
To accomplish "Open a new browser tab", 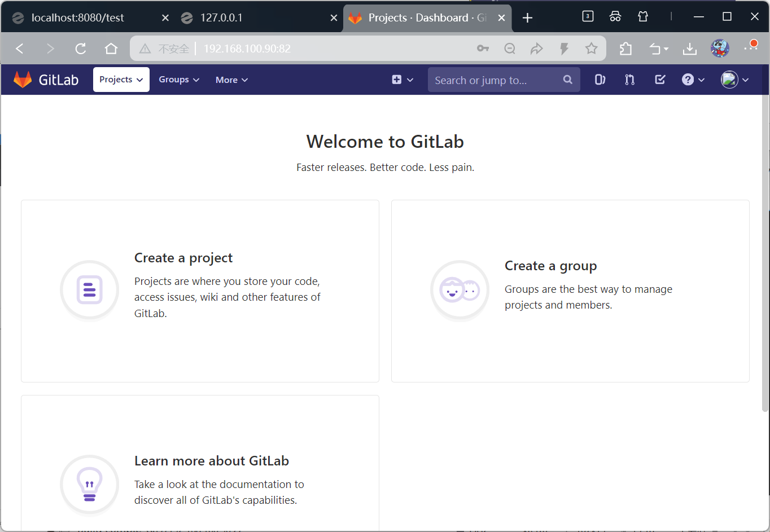I will [527, 18].
